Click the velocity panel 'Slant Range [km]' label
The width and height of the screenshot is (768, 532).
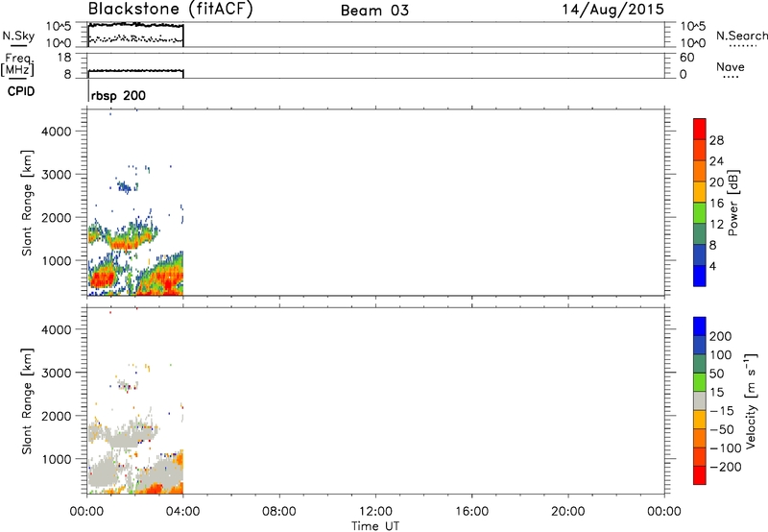(x=27, y=401)
